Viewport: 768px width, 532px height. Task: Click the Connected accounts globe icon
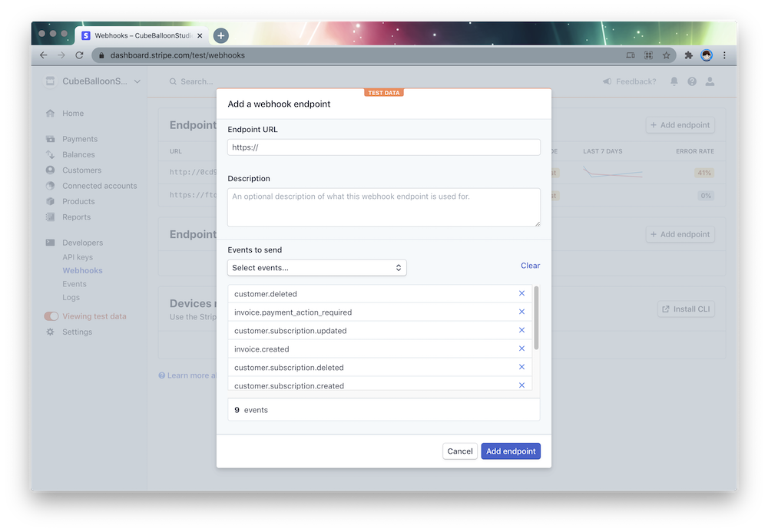click(x=50, y=186)
